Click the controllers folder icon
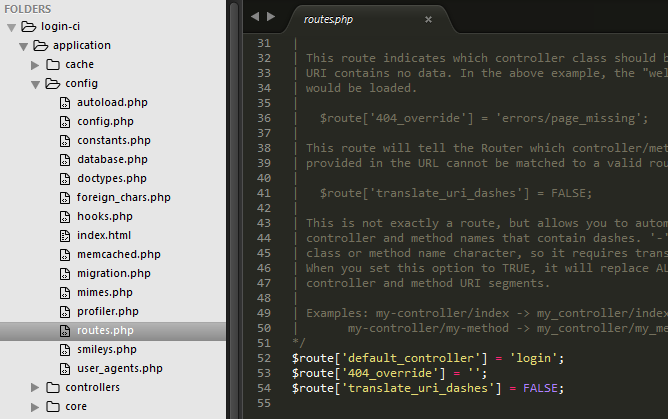Image resolution: width=668 pixels, height=419 pixels. pos(53,387)
